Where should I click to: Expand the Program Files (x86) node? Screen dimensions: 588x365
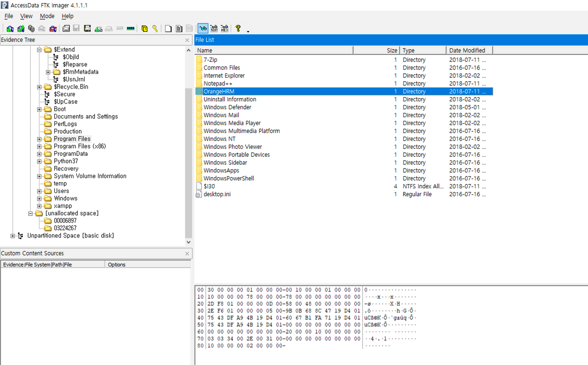(x=39, y=146)
